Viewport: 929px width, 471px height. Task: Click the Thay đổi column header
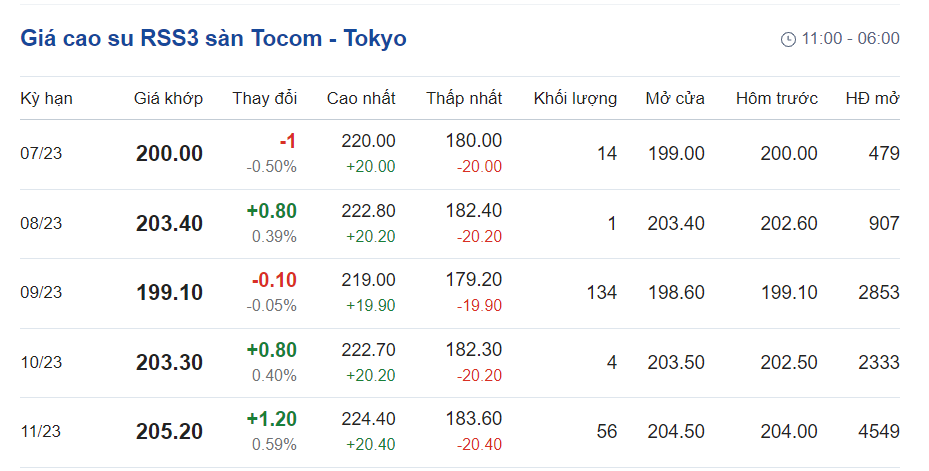264,98
